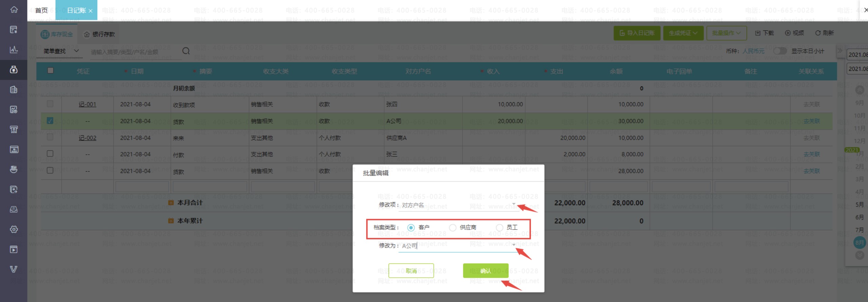Tick the checkbox for row 记-001

(x=50, y=104)
